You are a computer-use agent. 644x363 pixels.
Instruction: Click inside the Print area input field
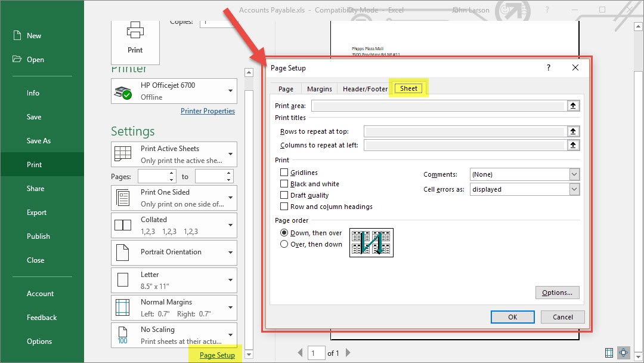point(438,106)
